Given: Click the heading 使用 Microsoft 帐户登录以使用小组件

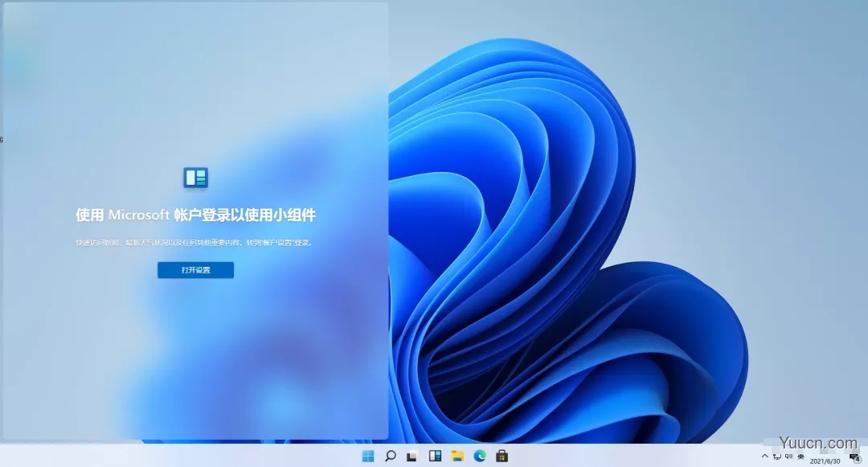Looking at the screenshot, I should pyautogui.click(x=195, y=215).
